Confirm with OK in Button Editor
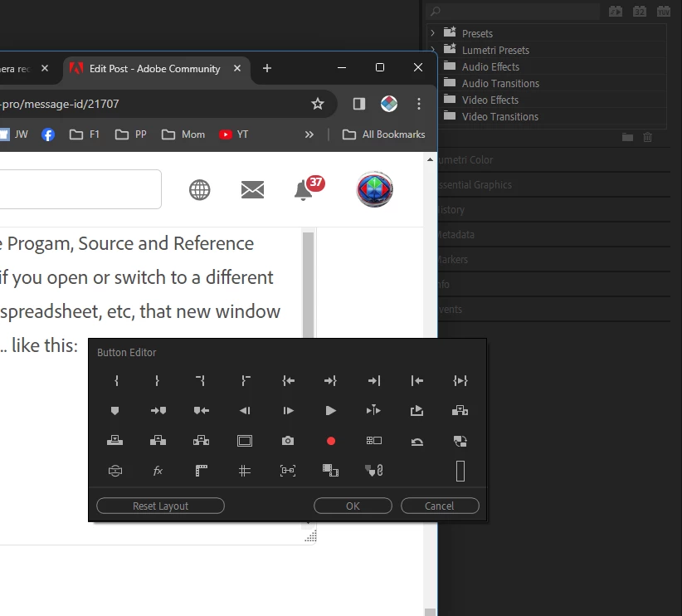This screenshot has width=682, height=616. pos(353,506)
